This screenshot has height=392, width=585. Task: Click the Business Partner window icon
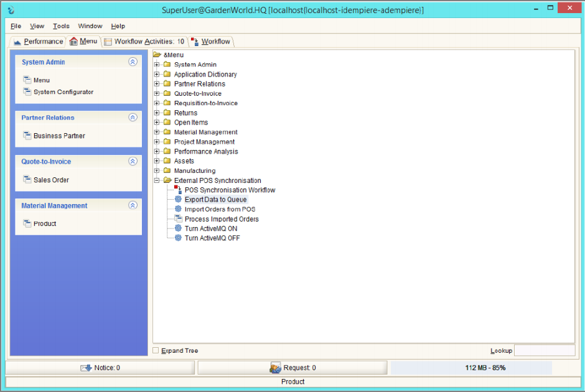point(27,136)
